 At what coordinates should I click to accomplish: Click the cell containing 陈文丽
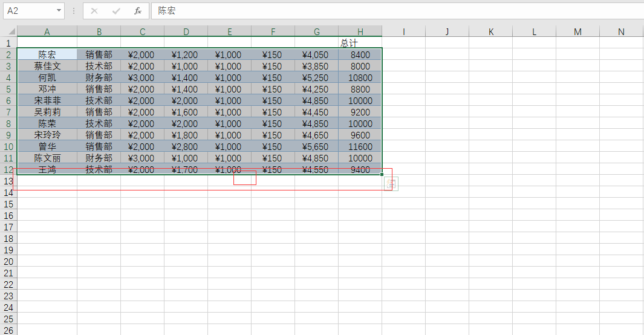coord(47,158)
